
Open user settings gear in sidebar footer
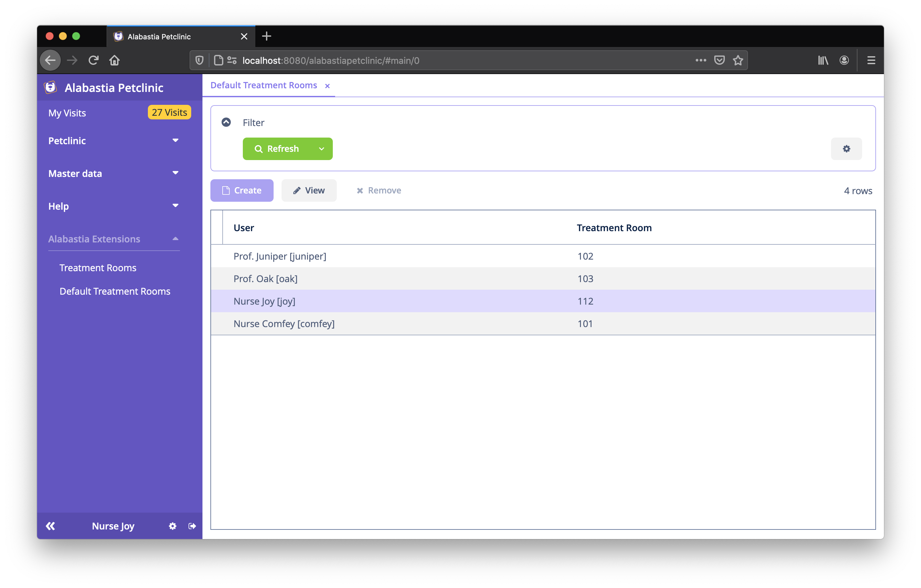pos(172,526)
